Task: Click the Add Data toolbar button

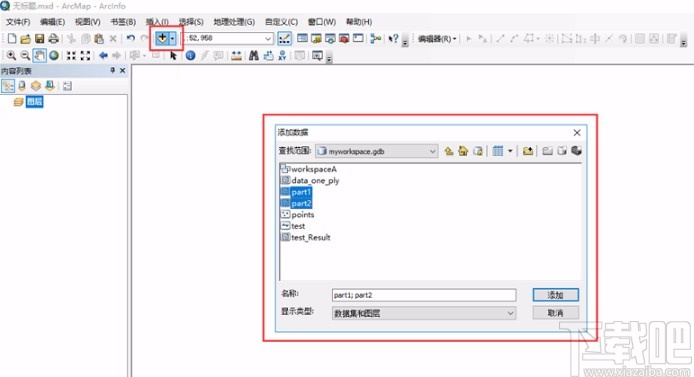Action: click(162, 38)
